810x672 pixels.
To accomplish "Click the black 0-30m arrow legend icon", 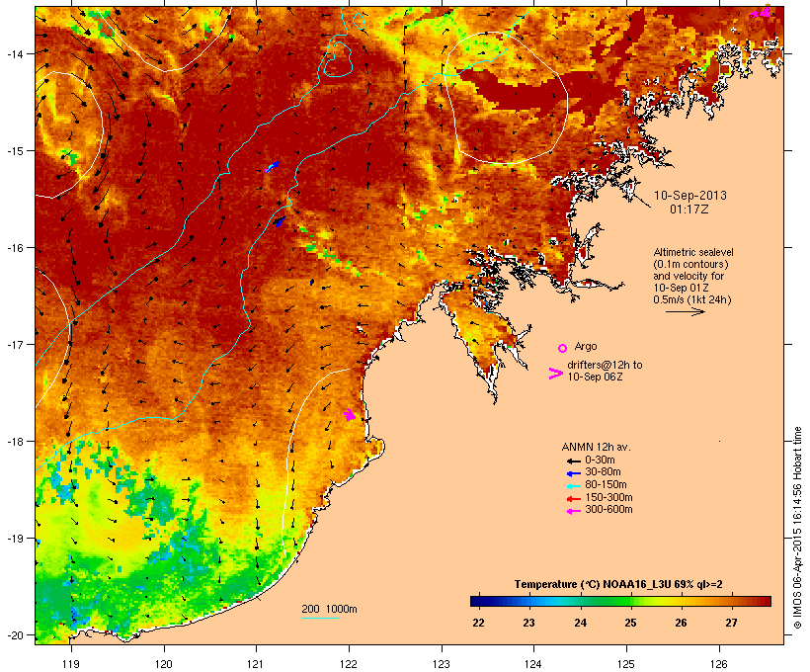I will pyautogui.click(x=574, y=461).
